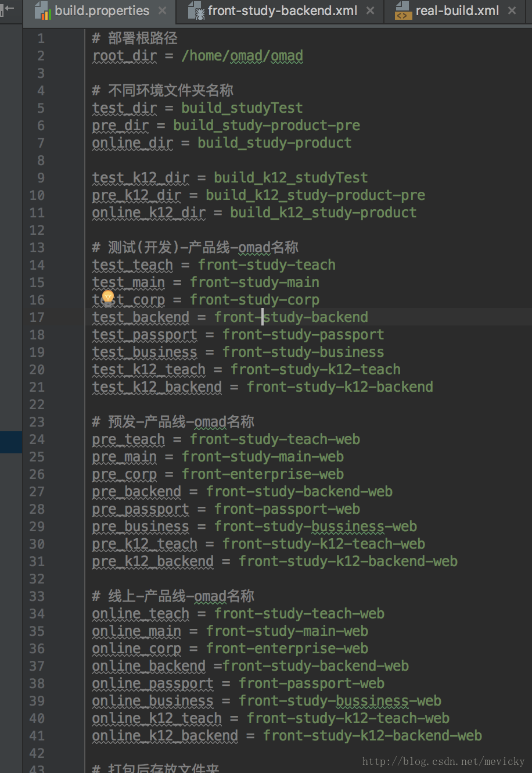532x773 pixels.
Task: Click the test_passport property key
Action: (x=145, y=335)
